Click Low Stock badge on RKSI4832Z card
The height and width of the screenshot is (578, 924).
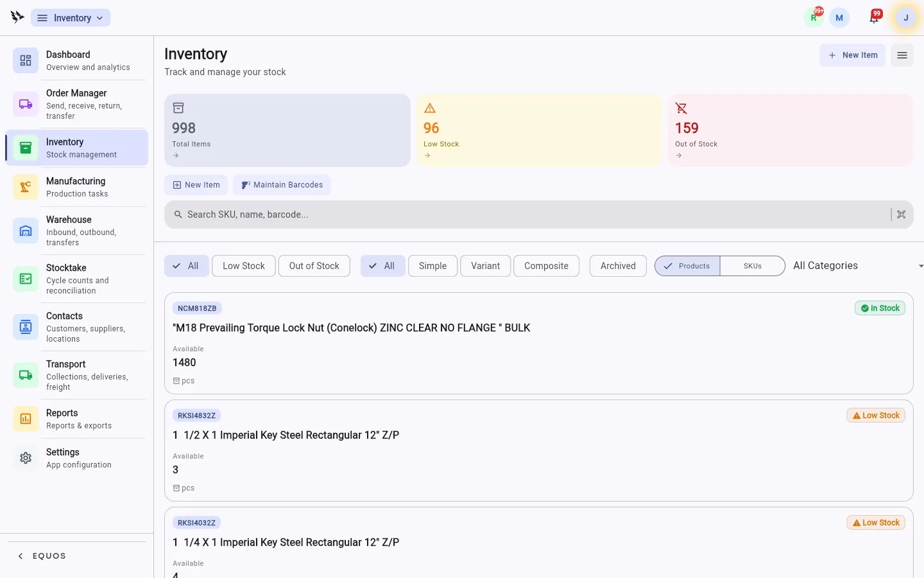[876, 416]
